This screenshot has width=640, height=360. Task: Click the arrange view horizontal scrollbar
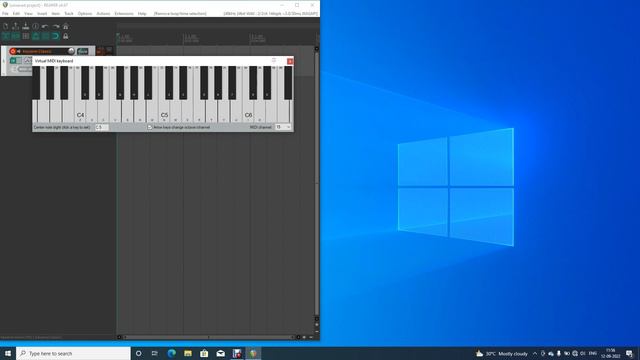click(208, 337)
